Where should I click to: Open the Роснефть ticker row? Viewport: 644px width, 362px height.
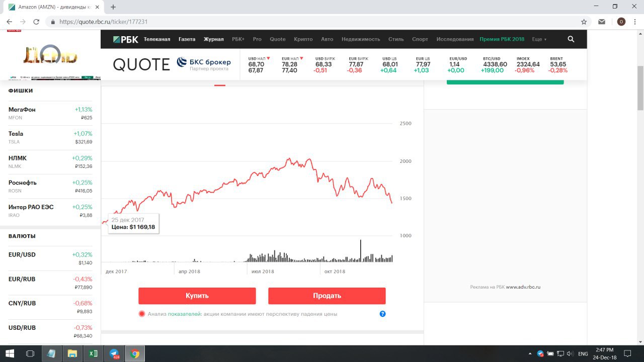[x=50, y=187]
